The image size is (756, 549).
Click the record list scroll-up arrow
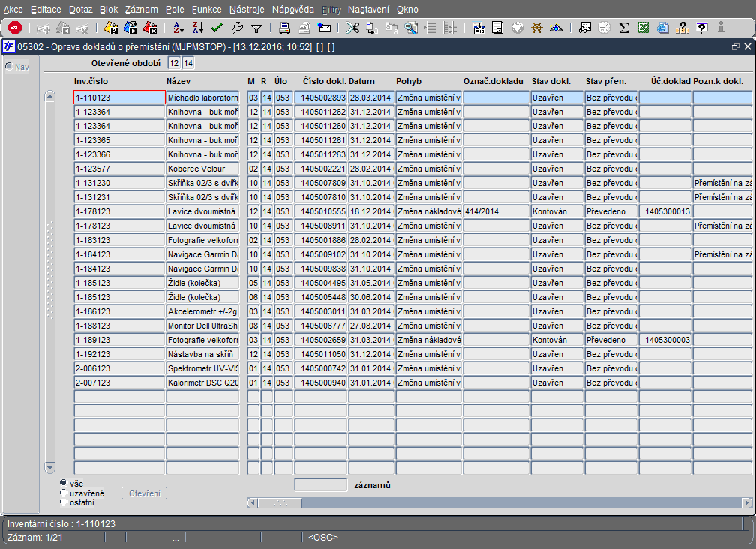click(49, 96)
